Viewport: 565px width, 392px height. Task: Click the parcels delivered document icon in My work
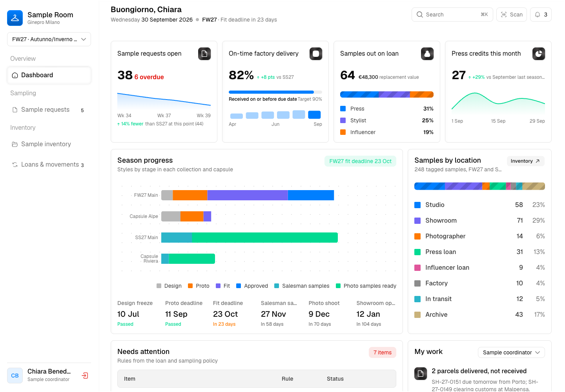[421, 374]
